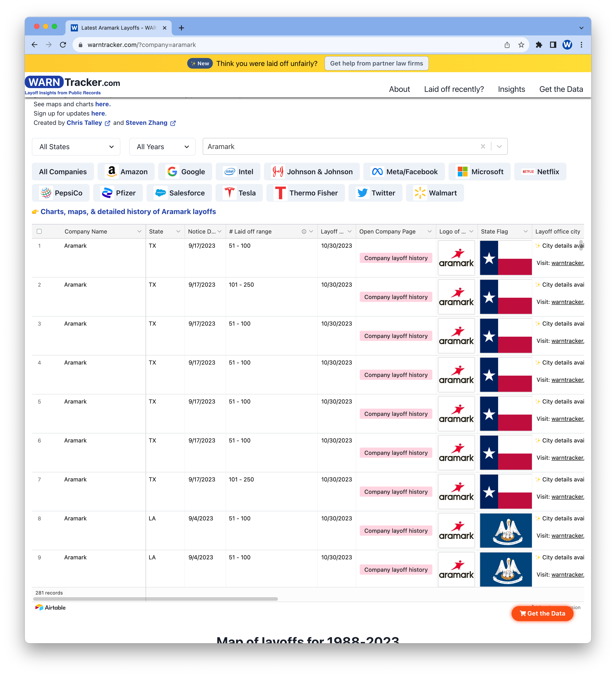Open Logo of column menu
Viewport: 616px width, 676px height.
(x=471, y=231)
